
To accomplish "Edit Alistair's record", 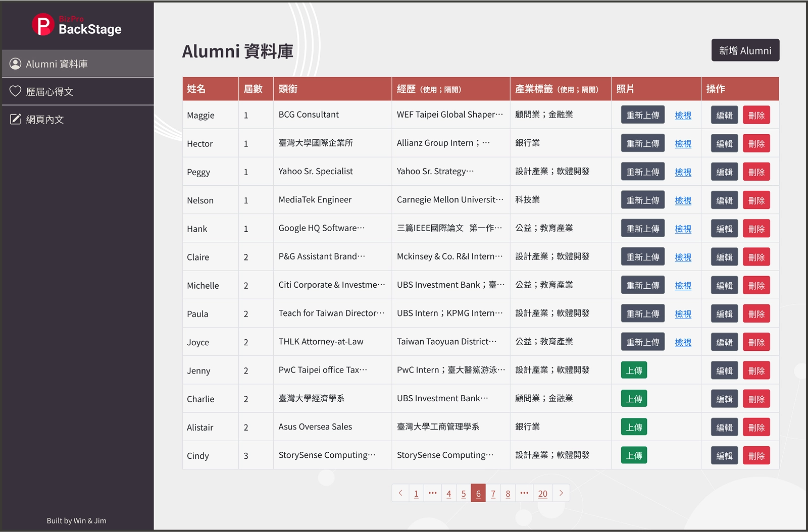I will click(725, 427).
